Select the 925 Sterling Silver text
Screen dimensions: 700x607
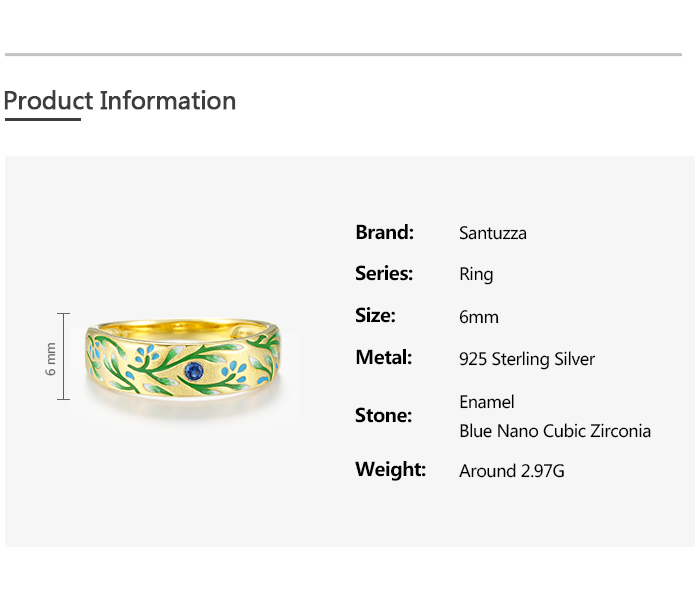coord(526,359)
